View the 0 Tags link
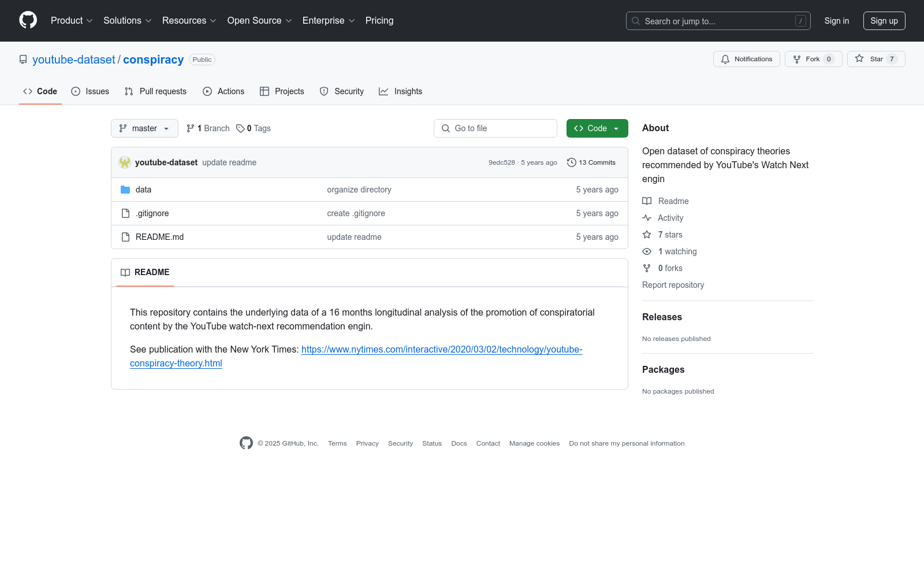Viewport: 924px width, 578px height. [254, 128]
